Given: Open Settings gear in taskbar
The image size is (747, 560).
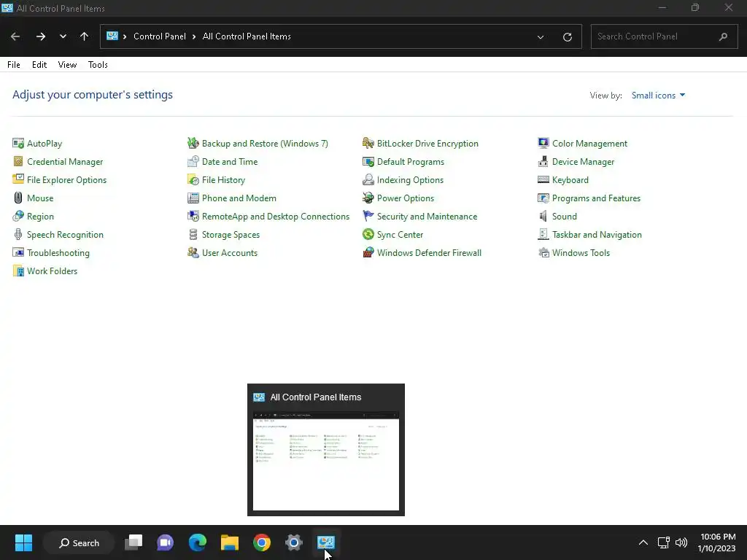Looking at the screenshot, I should [294, 542].
